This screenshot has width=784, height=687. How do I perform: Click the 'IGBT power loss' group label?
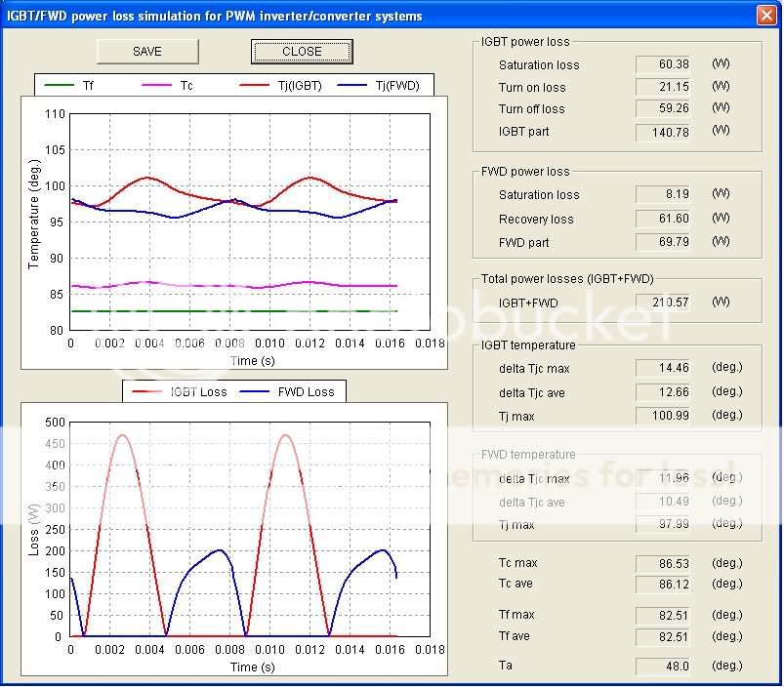(525, 42)
